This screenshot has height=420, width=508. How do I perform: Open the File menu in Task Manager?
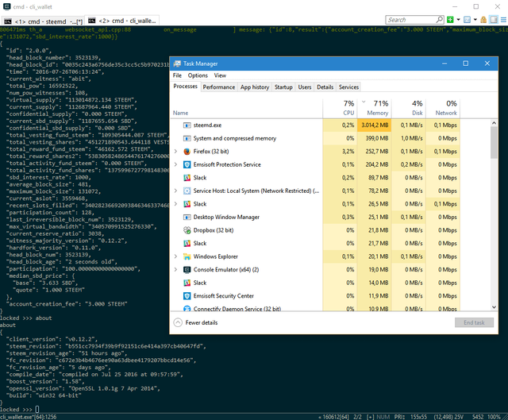click(177, 75)
